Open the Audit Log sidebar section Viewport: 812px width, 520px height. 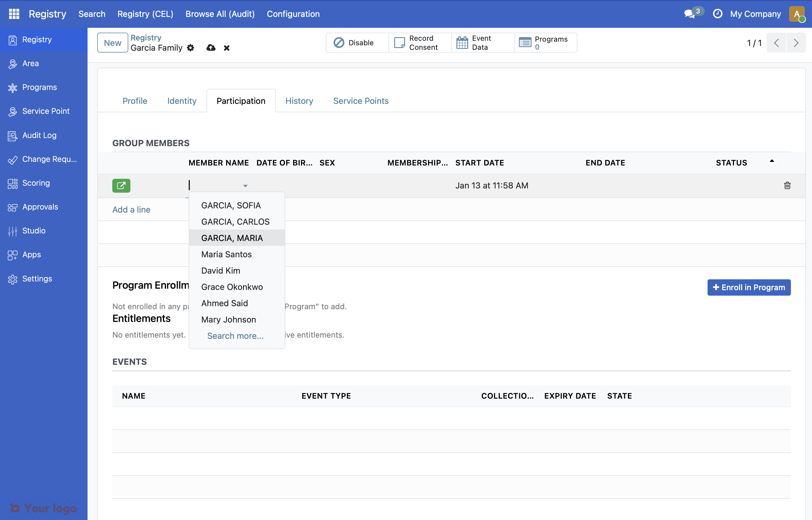39,135
